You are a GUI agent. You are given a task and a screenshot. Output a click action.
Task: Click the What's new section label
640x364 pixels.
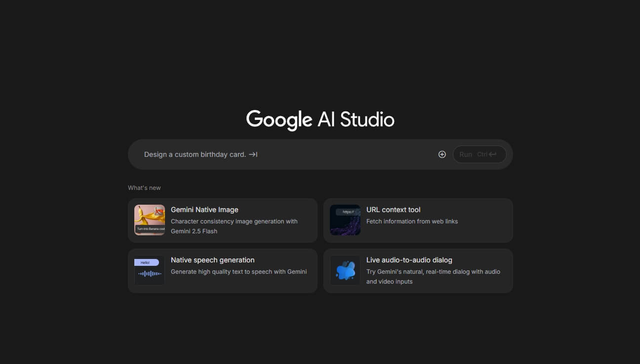(x=144, y=187)
